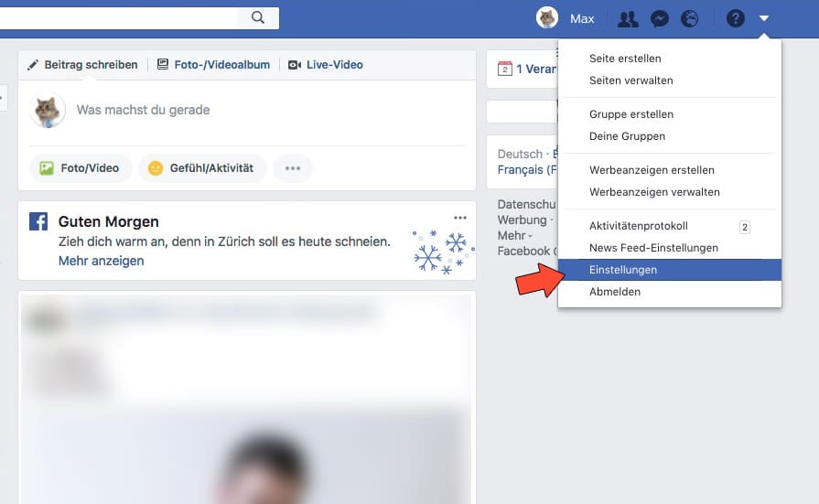Choose Abmelden to log out

(615, 292)
